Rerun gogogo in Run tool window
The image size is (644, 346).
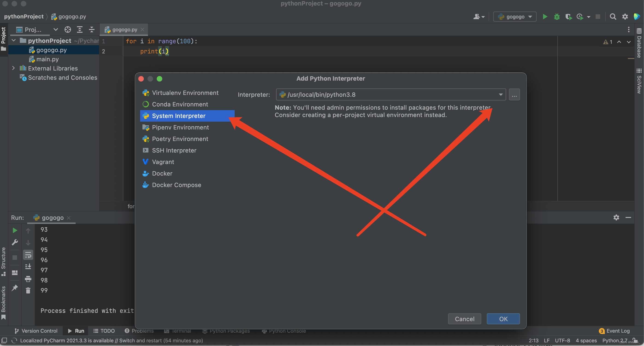pos(15,230)
